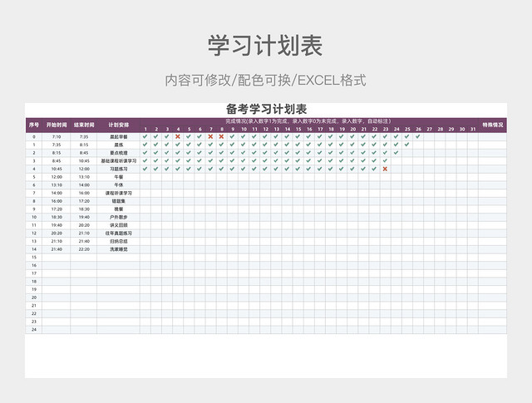Screen dimensions: 532x403
Task: Click day 15 checkmark in 要点梳理 row
Action: tap(298, 153)
